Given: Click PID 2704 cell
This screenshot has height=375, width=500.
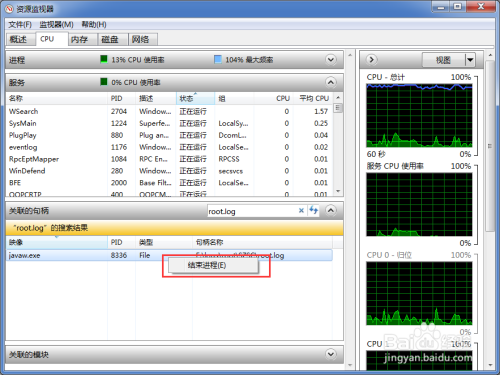Looking at the screenshot, I should [119, 111].
